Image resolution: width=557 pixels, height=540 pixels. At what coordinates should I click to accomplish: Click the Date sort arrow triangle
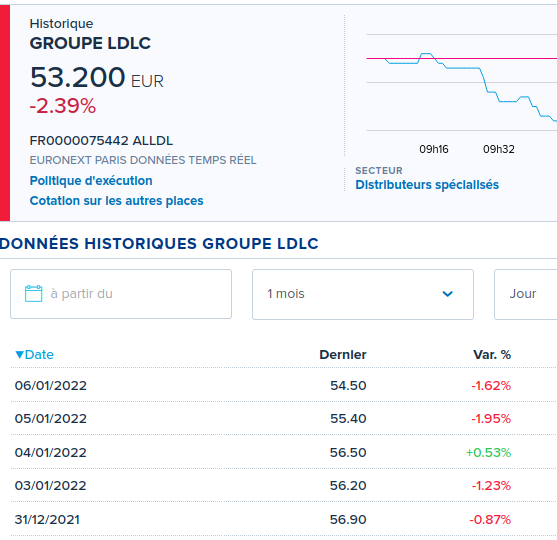20,355
